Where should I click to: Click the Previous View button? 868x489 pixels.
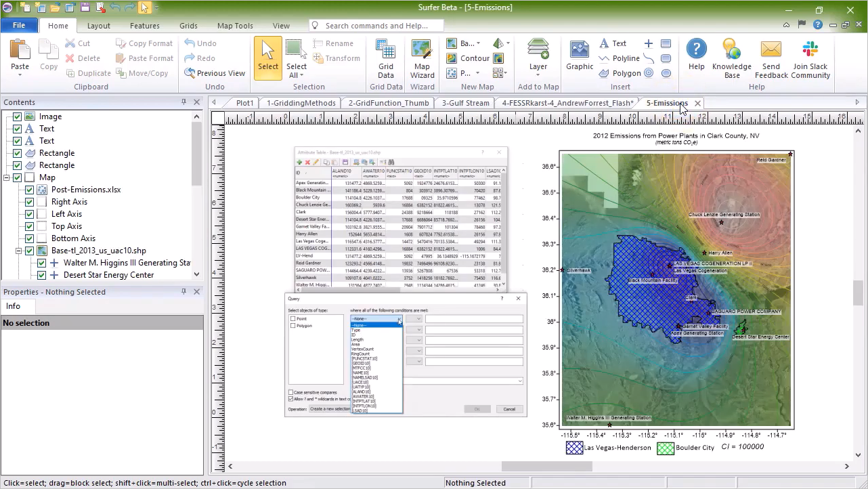(x=215, y=73)
